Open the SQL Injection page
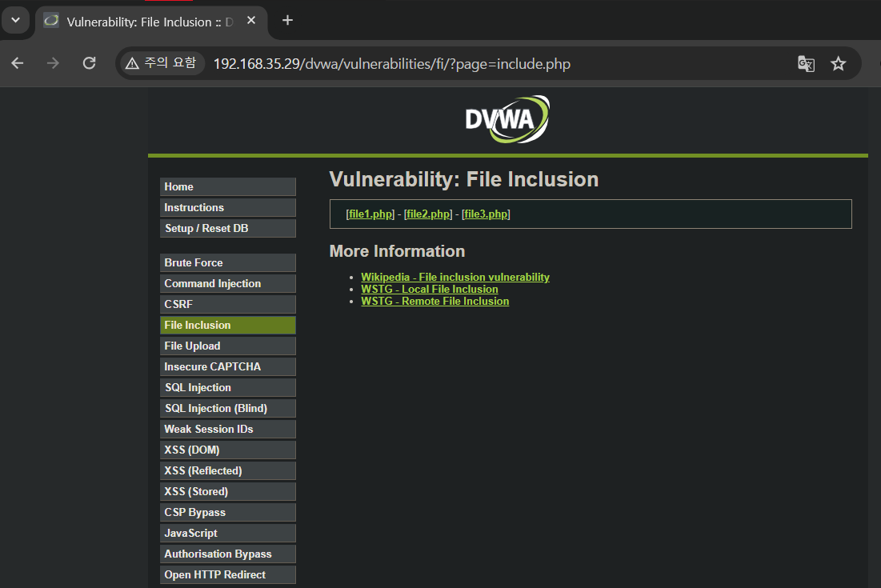 [x=227, y=387]
